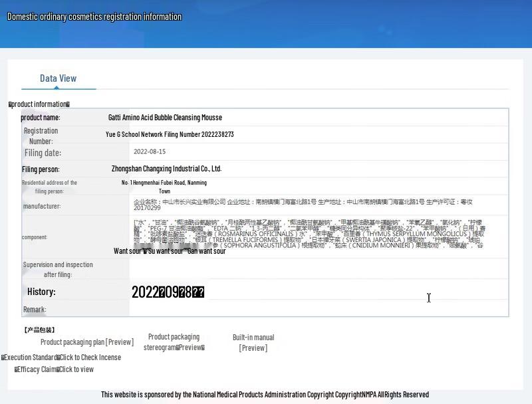Click Zhongshan Changxing Industrial Co., Ltd.

click(166, 169)
